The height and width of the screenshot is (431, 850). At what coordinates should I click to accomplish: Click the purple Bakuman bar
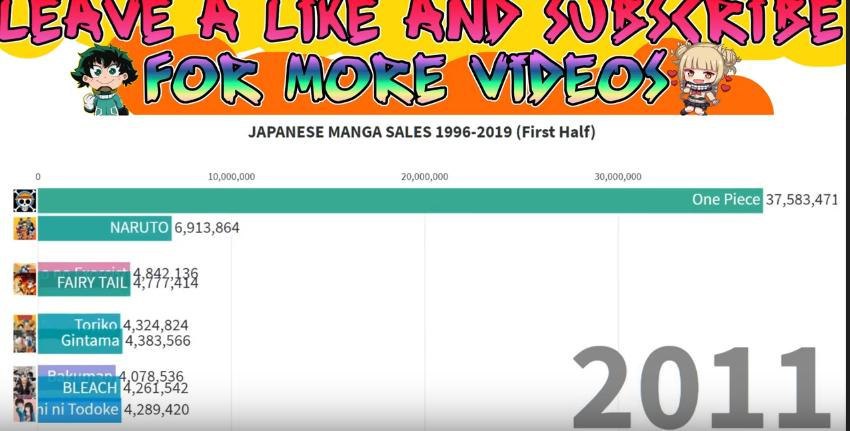76,371
